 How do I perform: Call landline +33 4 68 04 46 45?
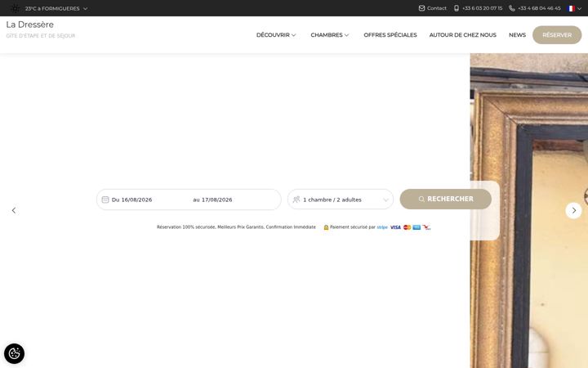point(539,8)
